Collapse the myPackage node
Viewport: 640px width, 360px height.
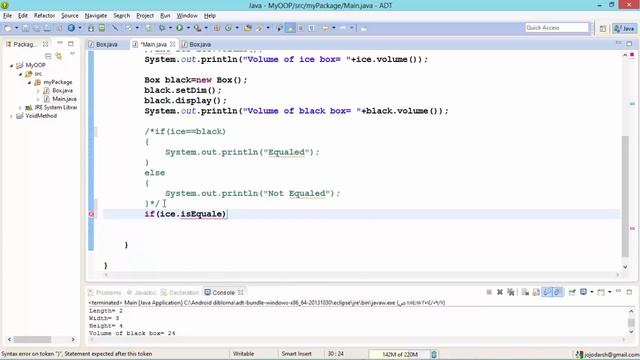click(x=29, y=82)
